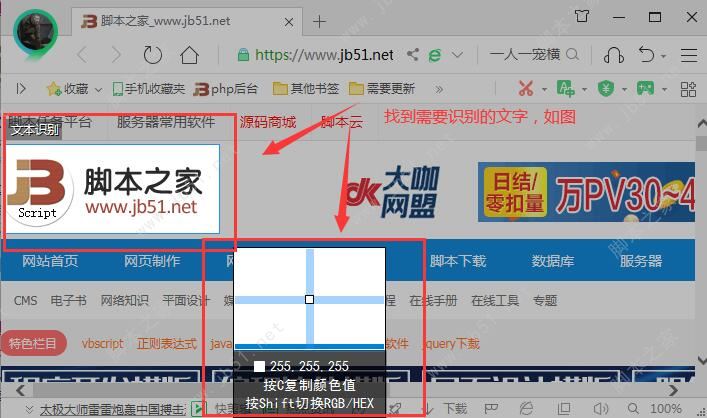This screenshot has width=707, height=418.
Task: Go back with the back arrow
Action: click(83, 55)
